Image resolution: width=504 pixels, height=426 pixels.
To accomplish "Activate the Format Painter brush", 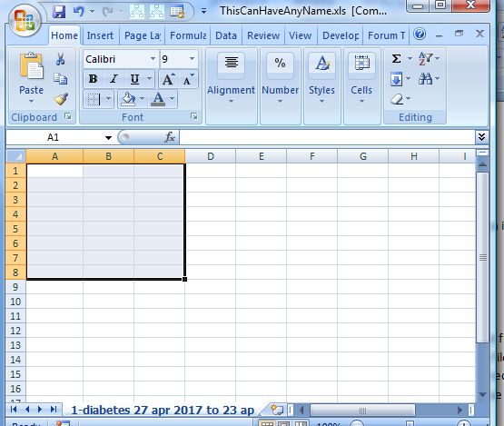I will coord(61,99).
